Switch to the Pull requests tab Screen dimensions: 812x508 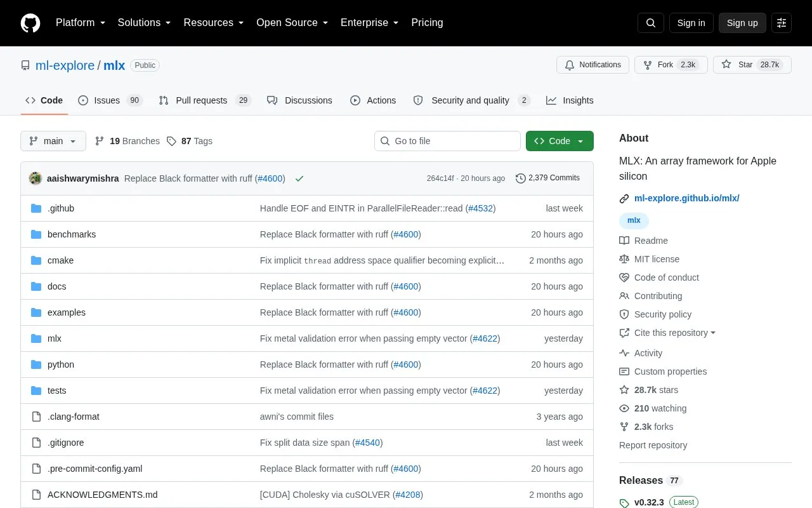[205, 100]
